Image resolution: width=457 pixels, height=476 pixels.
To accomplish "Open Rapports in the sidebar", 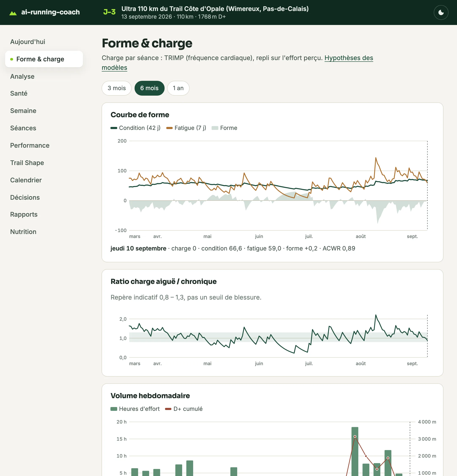I will [x=24, y=215].
